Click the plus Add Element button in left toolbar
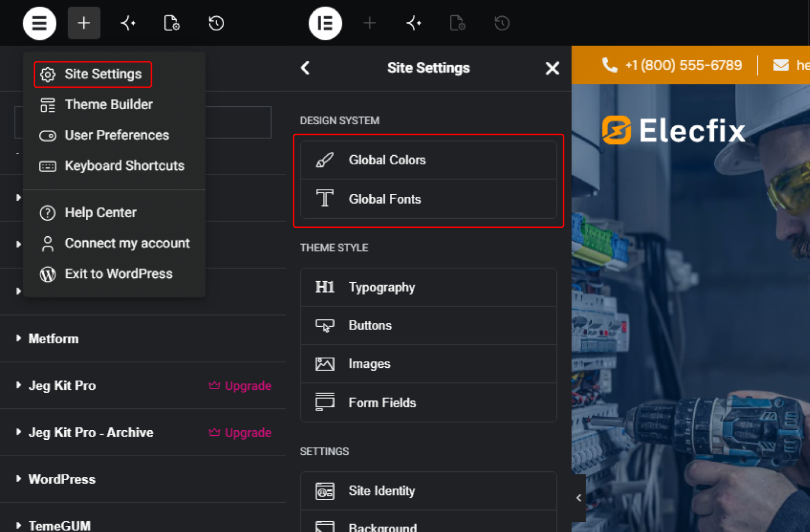Viewport: 810px width, 532px height. pyautogui.click(x=84, y=23)
